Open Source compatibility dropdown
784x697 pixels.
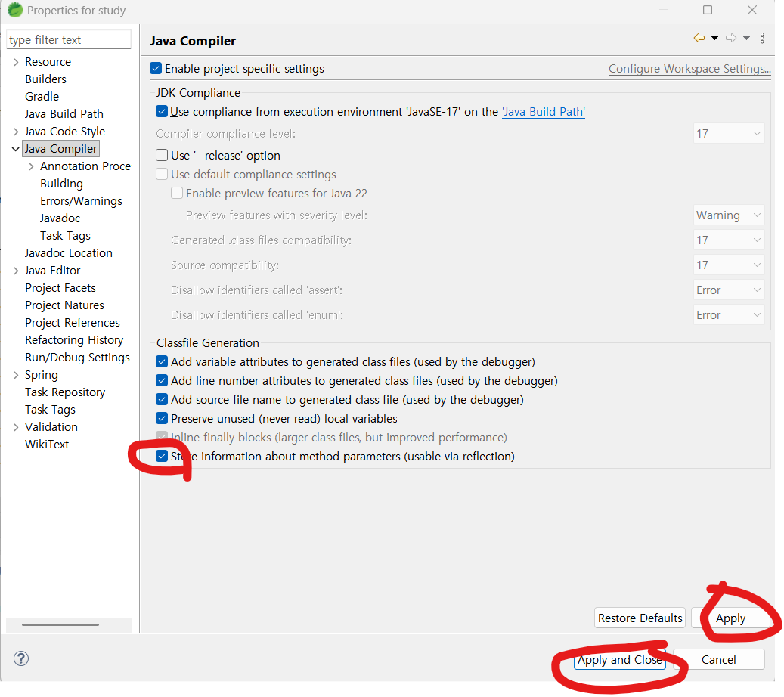729,265
